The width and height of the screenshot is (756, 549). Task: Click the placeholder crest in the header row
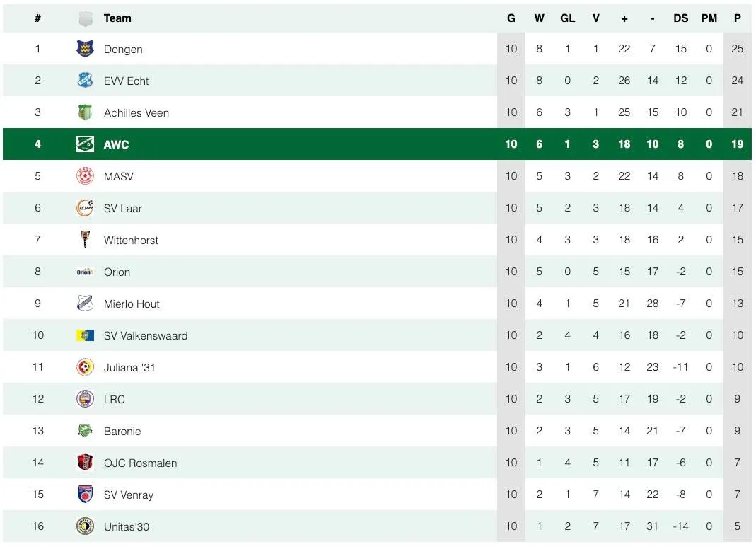[85, 18]
